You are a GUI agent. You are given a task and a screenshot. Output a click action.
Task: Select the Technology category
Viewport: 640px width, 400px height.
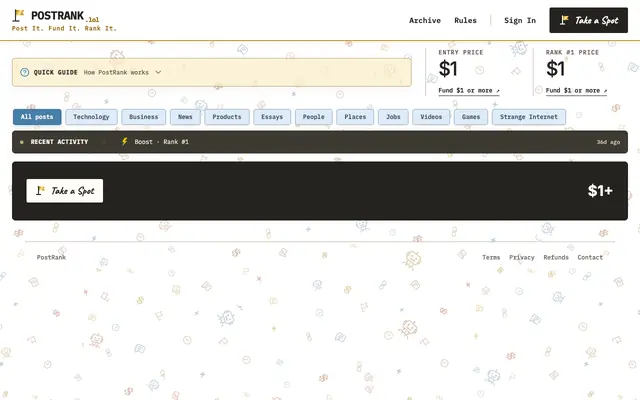pos(91,117)
